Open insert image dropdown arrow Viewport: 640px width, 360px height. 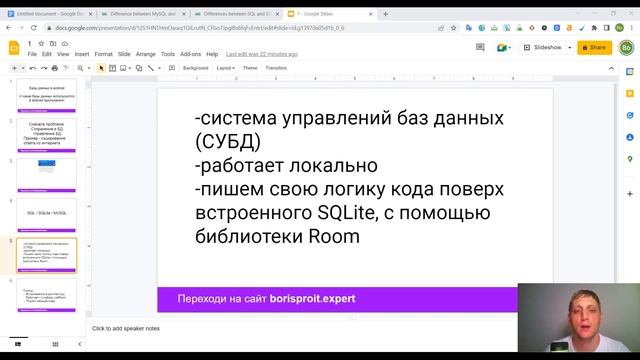point(130,68)
